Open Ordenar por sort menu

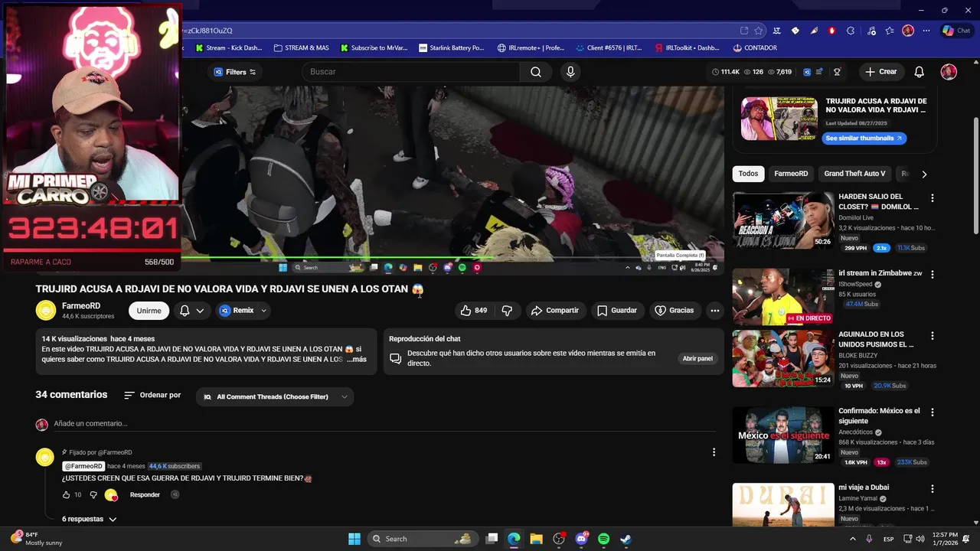coord(152,396)
